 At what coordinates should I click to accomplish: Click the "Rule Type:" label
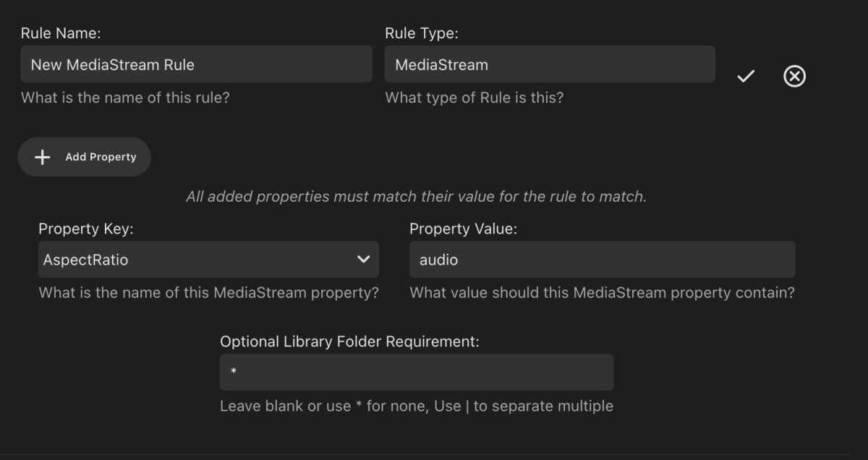tap(422, 33)
